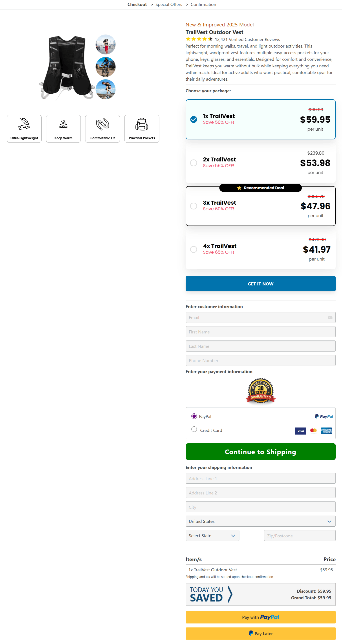Click the Mastercard icon

point(313,431)
